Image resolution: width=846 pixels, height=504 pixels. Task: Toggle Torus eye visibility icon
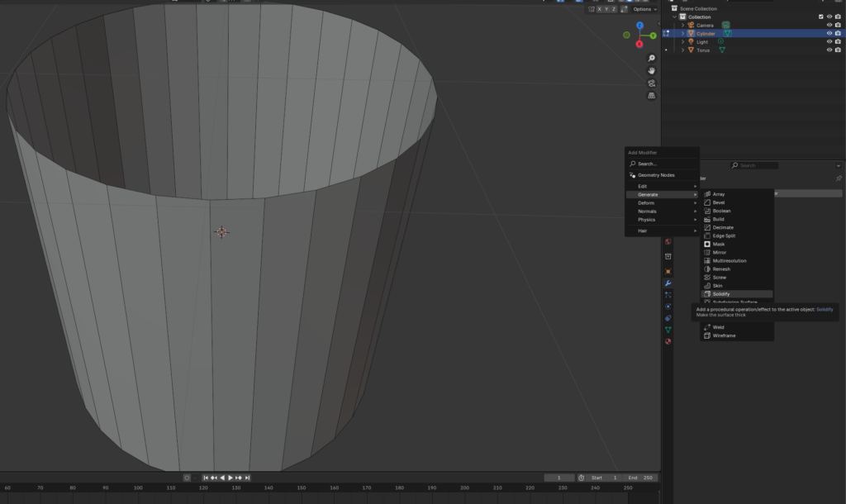829,50
